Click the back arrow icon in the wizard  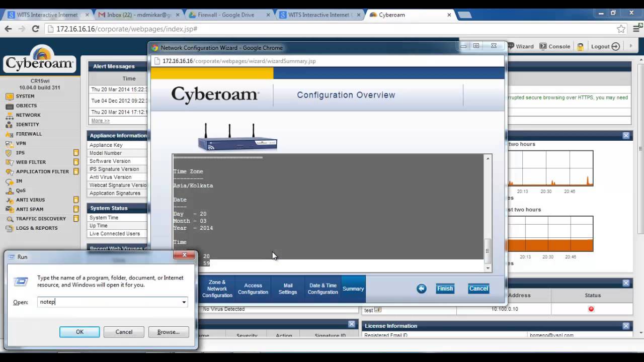422,289
